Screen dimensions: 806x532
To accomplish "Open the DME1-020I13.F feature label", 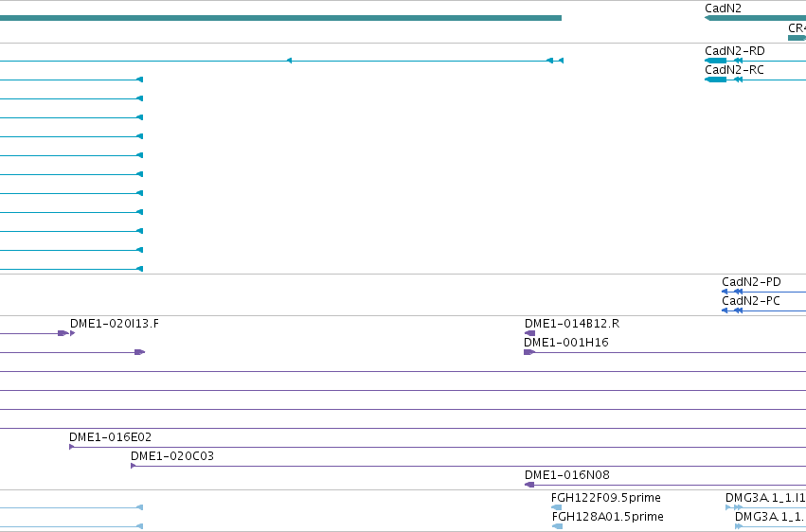I will [x=114, y=324].
